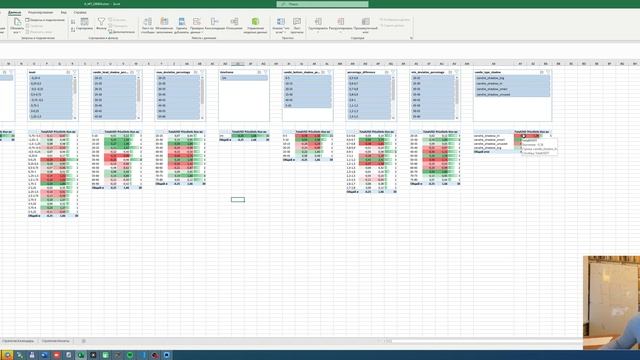Click Group (Группировать) in the Structure group
The width and height of the screenshot is (640, 360).
[x=318, y=25]
